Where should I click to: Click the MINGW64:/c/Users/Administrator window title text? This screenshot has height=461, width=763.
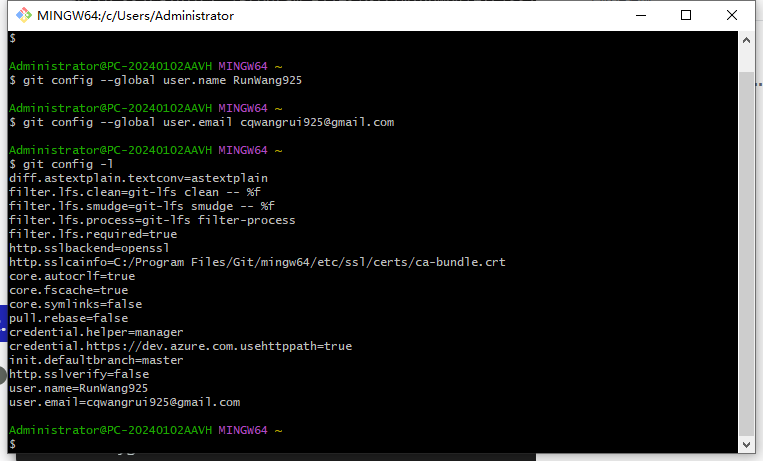(136, 16)
